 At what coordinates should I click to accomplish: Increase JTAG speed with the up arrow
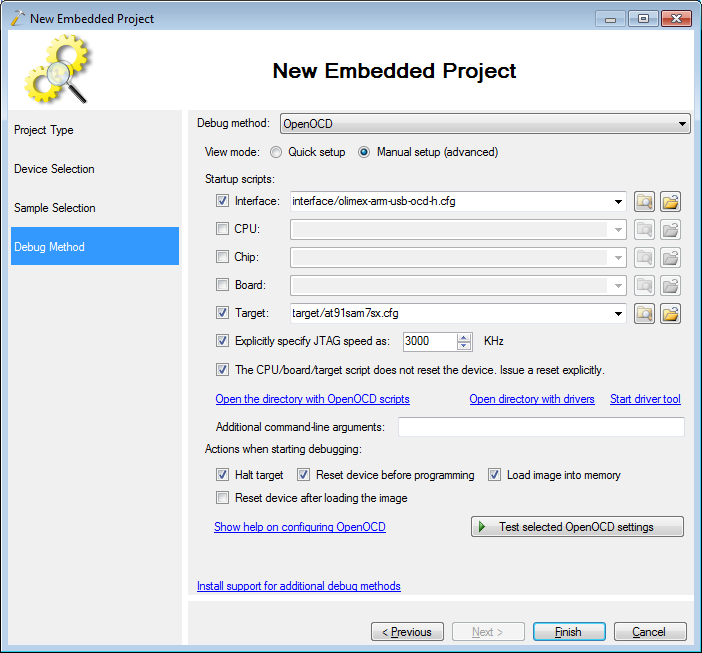tap(463, 336)
